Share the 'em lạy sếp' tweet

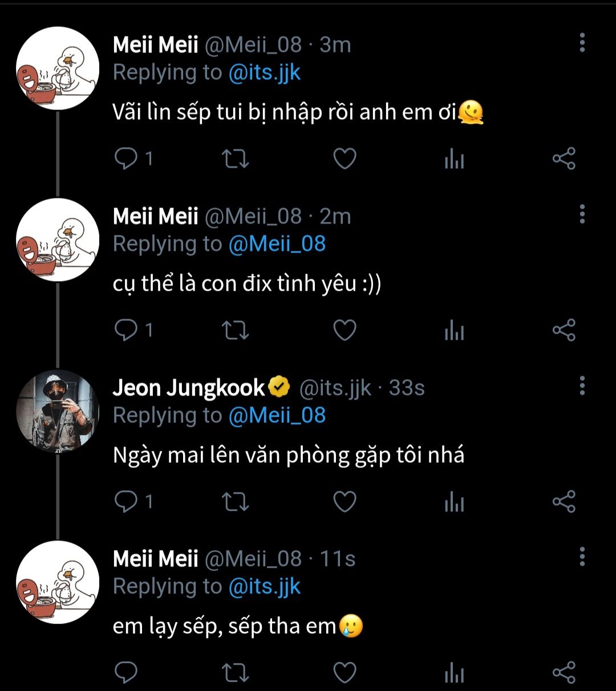tap(564, 673)
